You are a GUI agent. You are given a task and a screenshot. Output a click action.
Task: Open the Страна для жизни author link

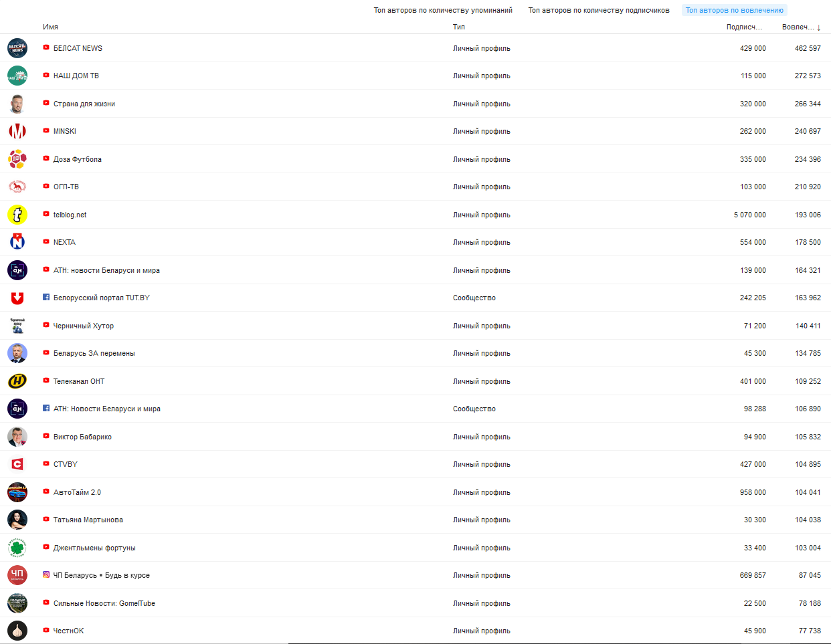84,104
